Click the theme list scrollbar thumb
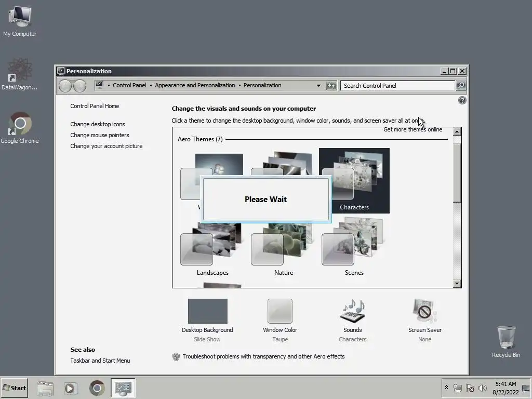 [x=457, y=172]
